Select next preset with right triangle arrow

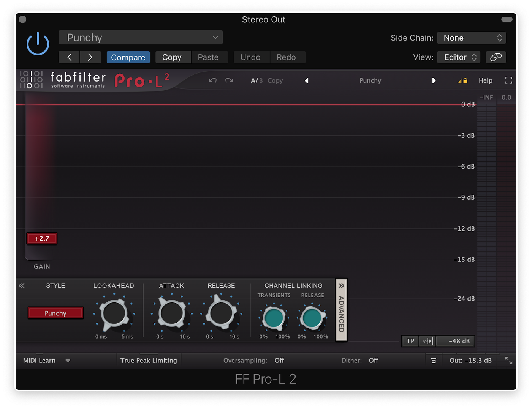coord(434,80)
